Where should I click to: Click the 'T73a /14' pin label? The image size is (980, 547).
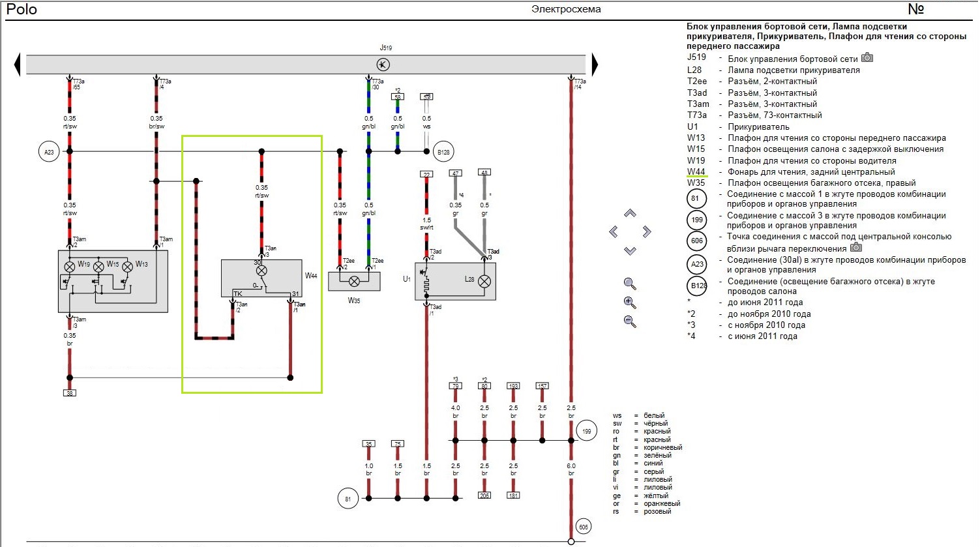coord(580,84)
